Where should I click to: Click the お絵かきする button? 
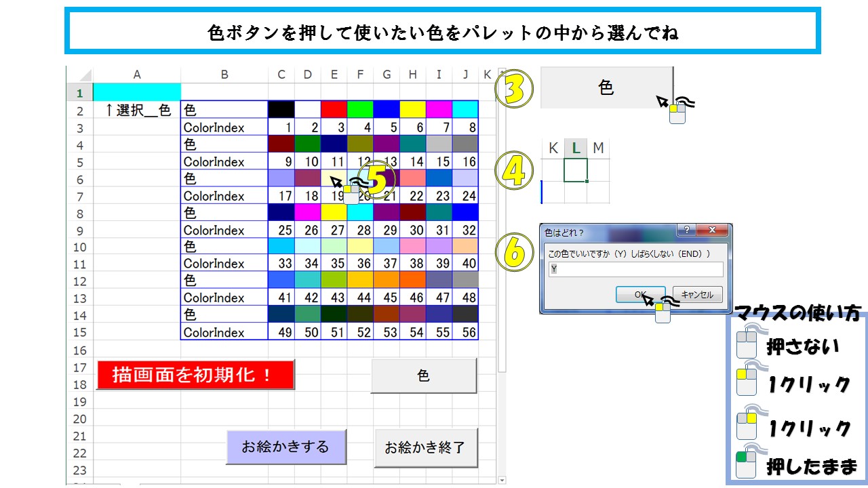[285, 447]
